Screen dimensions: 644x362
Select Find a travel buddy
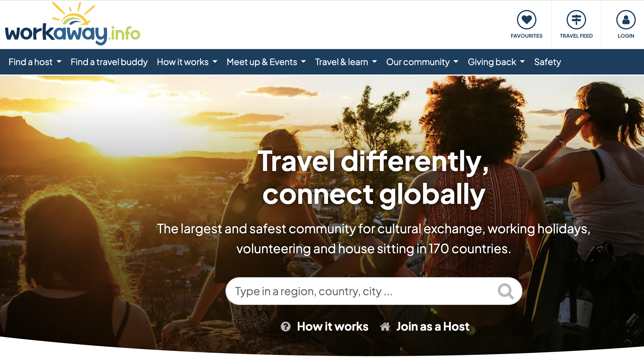[109, 62]
